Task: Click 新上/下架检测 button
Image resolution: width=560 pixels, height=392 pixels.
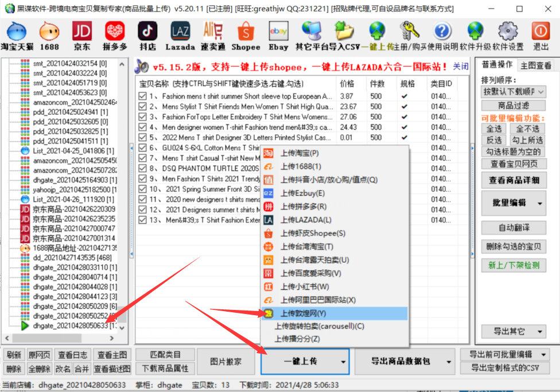Action: pyautogui.click(x=514, y=265)
